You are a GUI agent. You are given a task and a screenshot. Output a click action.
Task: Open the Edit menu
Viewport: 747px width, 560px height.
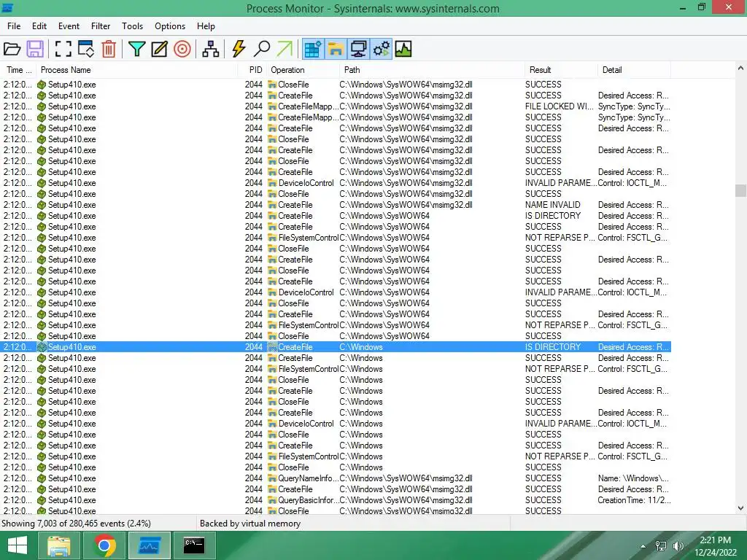pyautogui.click(x=39, y=26)
